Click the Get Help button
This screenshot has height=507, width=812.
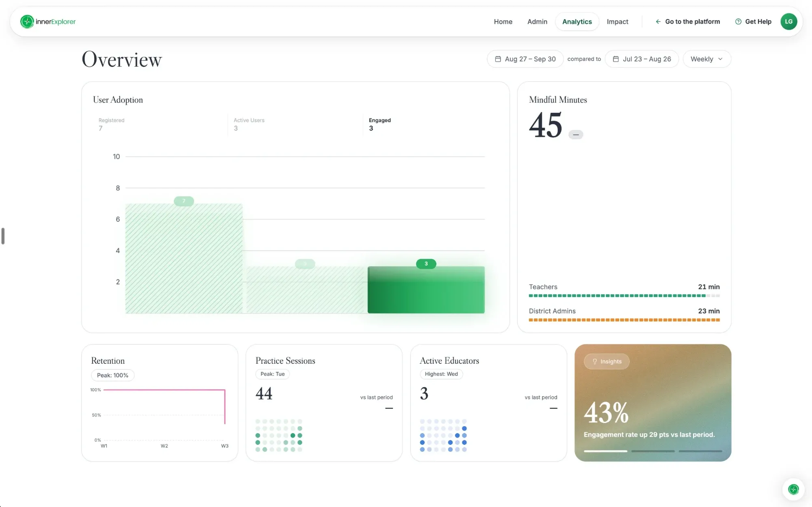click(x=753, y=22)
